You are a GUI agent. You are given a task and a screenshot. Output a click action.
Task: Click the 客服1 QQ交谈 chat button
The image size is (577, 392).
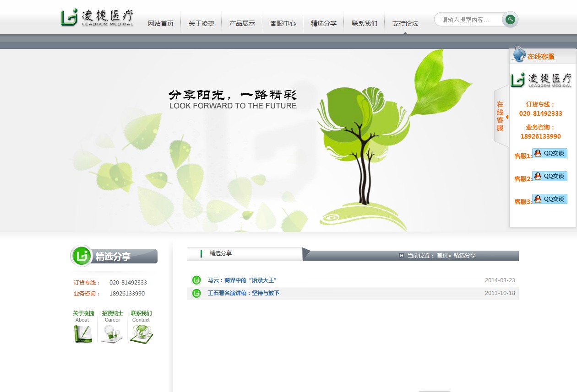[550, 154]
